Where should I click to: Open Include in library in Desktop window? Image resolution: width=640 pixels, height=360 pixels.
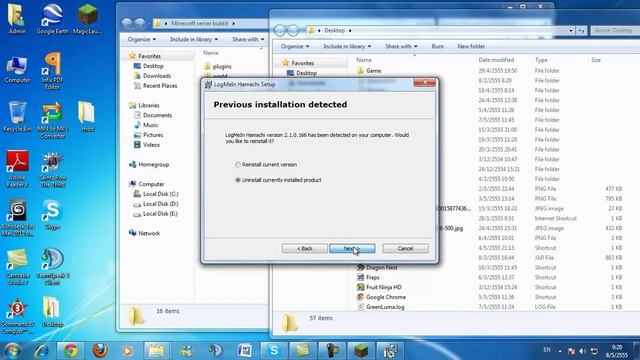click(347, 47)
